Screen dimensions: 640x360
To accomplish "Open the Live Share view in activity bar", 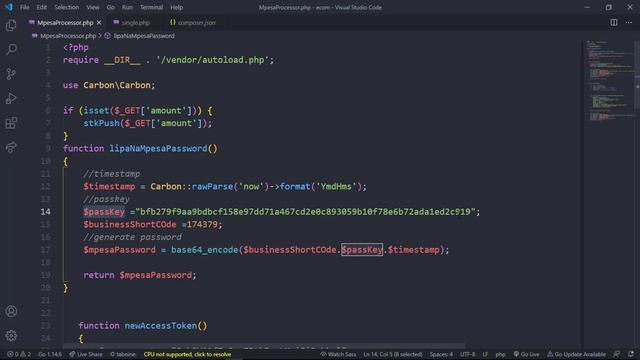I will pos(11,147).
